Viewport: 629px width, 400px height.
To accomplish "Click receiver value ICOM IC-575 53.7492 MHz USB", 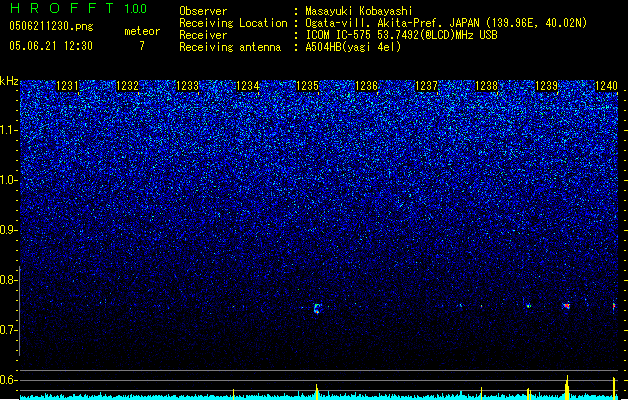I will [x=401, y=35].
